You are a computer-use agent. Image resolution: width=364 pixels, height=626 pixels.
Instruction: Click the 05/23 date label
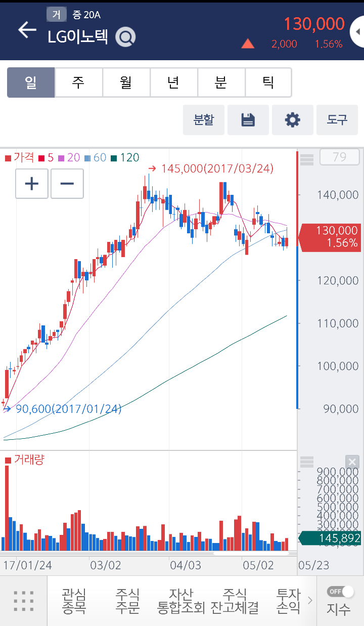click(313, 565)
